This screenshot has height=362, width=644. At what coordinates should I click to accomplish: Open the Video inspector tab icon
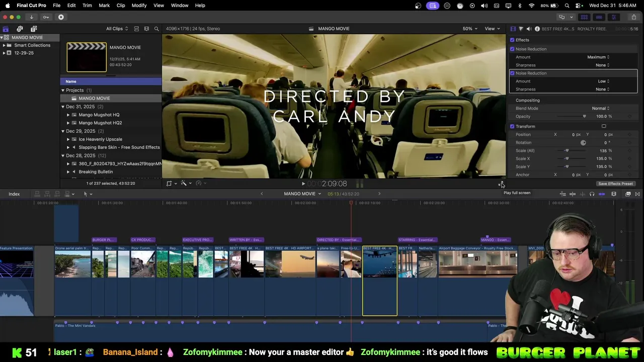(x=513, y=29)
